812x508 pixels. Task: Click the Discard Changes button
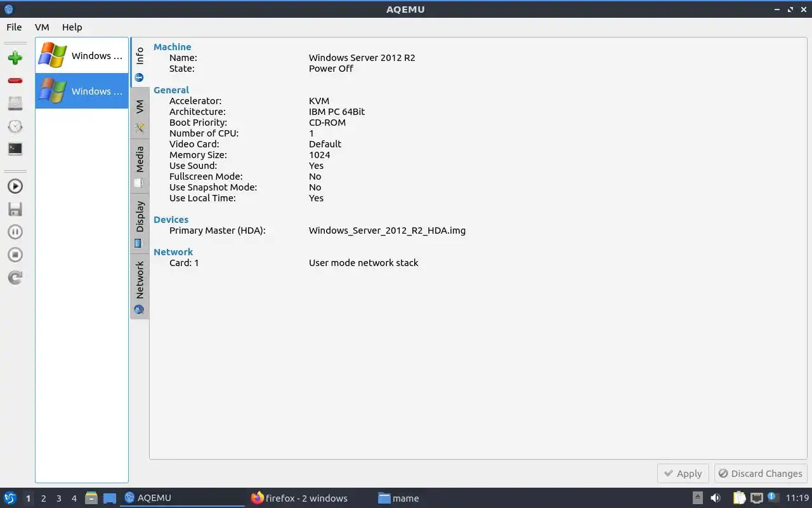tap(761, 474)
